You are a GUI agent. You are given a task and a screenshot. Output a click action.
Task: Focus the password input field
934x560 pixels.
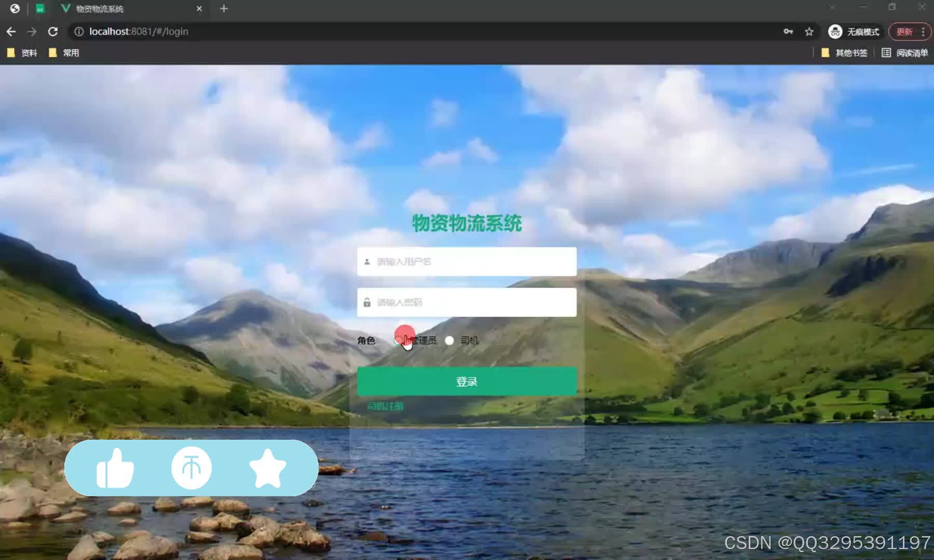[x=466, y=302]
